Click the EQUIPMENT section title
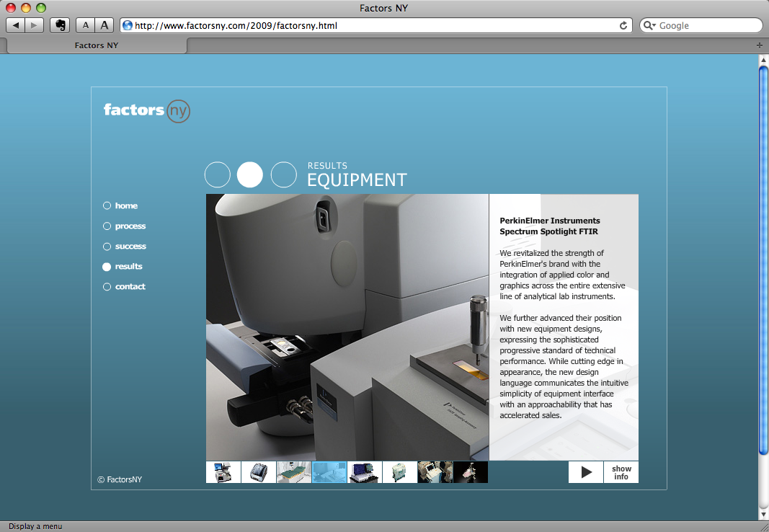The height and width of the screenshot is (532, 769). coord(357,180)
